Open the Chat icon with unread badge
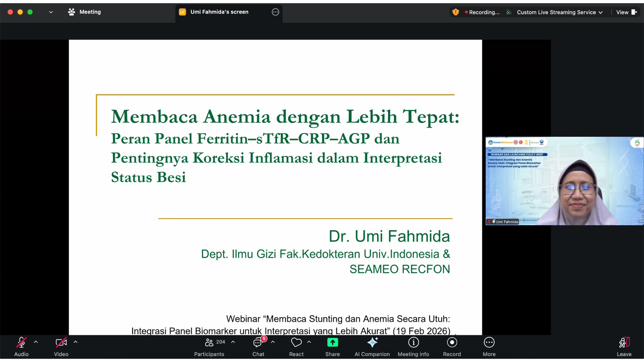Viewport: 644px width, 362px height. point(258,343)
